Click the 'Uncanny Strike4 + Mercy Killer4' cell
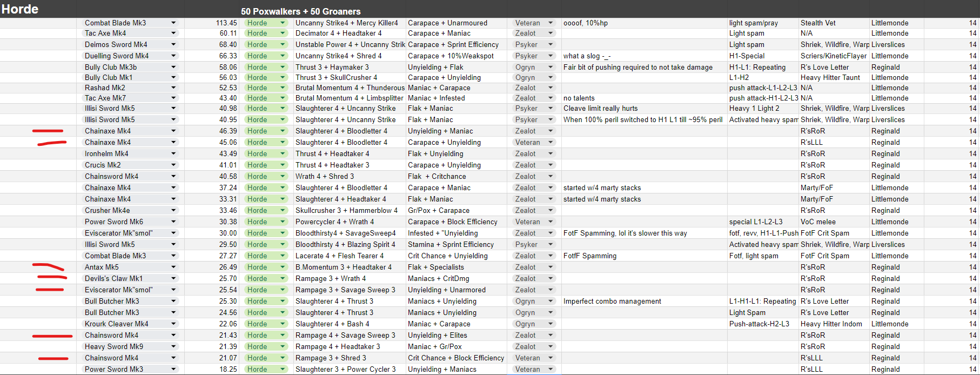The image size is (980, 375). point(350,23)
